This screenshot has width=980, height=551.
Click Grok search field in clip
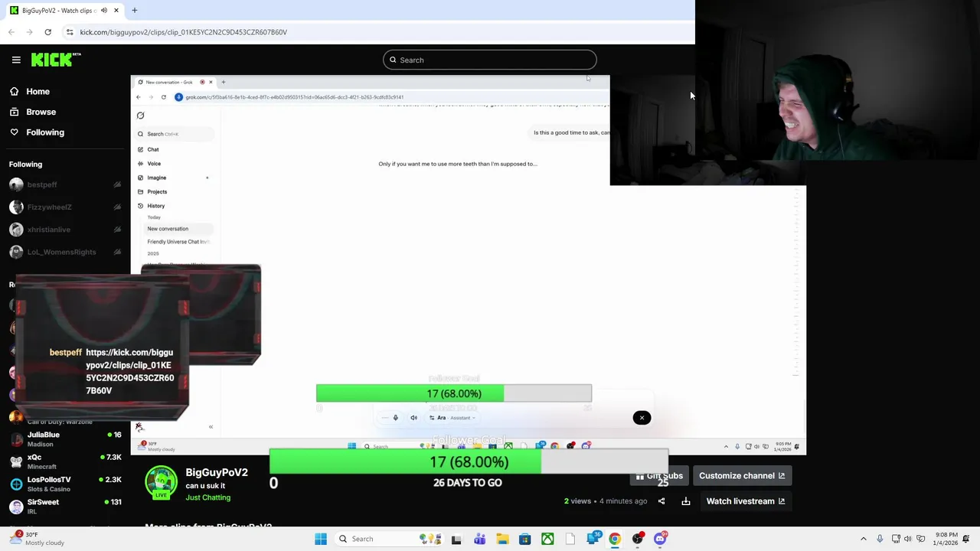coord(175,134)
